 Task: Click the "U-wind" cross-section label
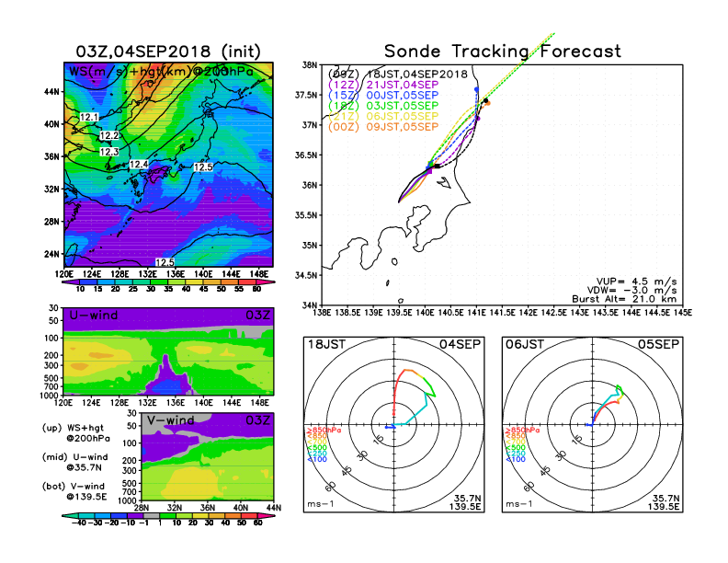[94, 316]
